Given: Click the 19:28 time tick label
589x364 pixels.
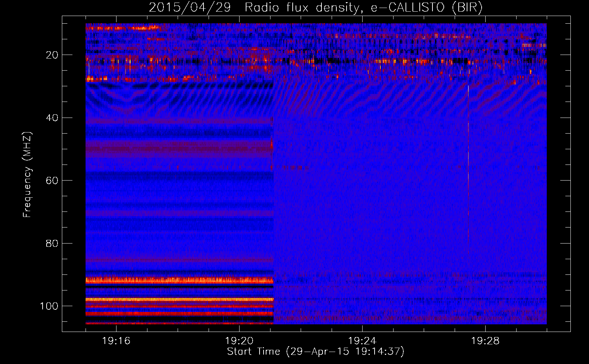Looking at the screenshot, I should coord(485,341).
